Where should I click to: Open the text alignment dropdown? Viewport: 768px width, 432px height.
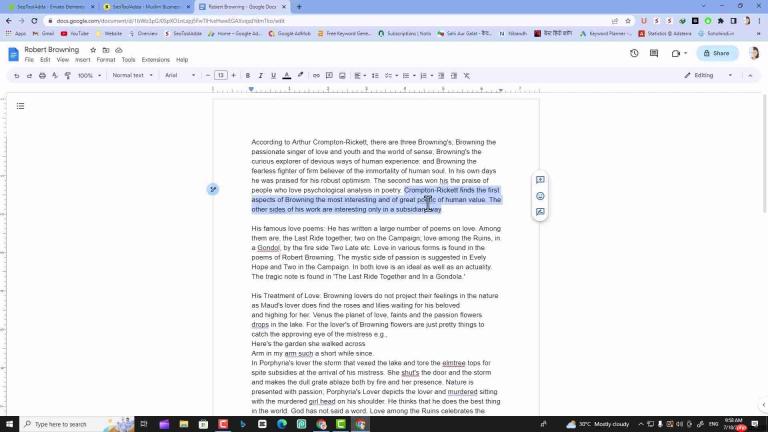(x=360, y=75)
